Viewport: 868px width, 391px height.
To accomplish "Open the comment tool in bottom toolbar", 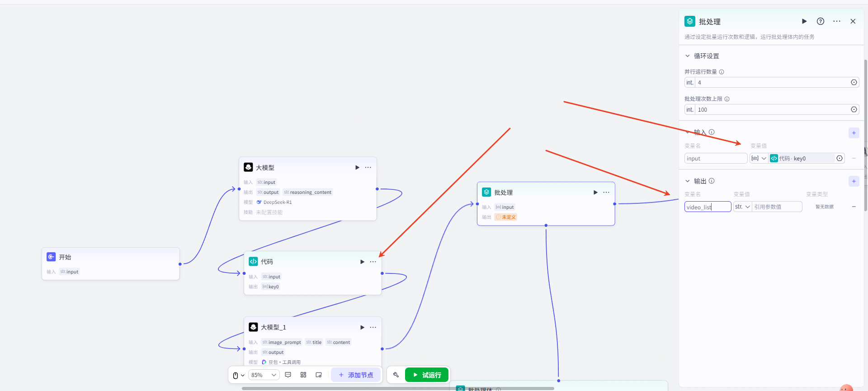I will (x=288, y=375).
